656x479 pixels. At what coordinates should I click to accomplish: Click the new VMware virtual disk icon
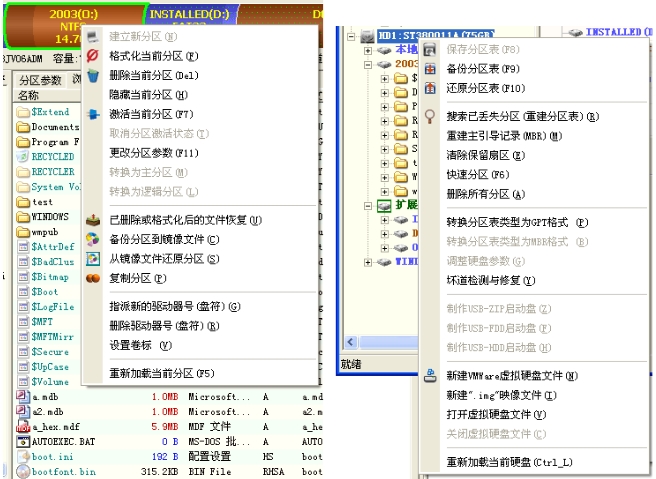[x=430, y=376]
